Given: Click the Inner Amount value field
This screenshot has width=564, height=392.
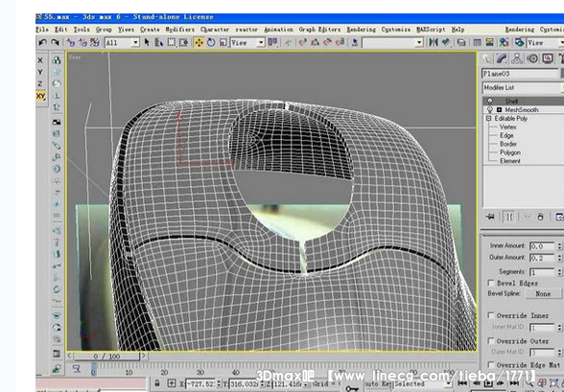Looking at the screenshot, I should click(542, 246).
